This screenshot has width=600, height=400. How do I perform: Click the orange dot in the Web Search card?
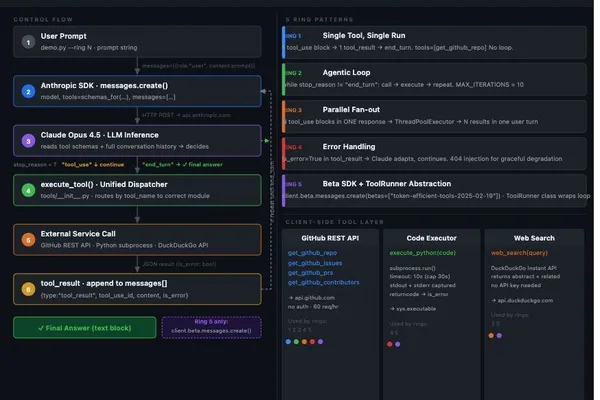click(491, 335)
